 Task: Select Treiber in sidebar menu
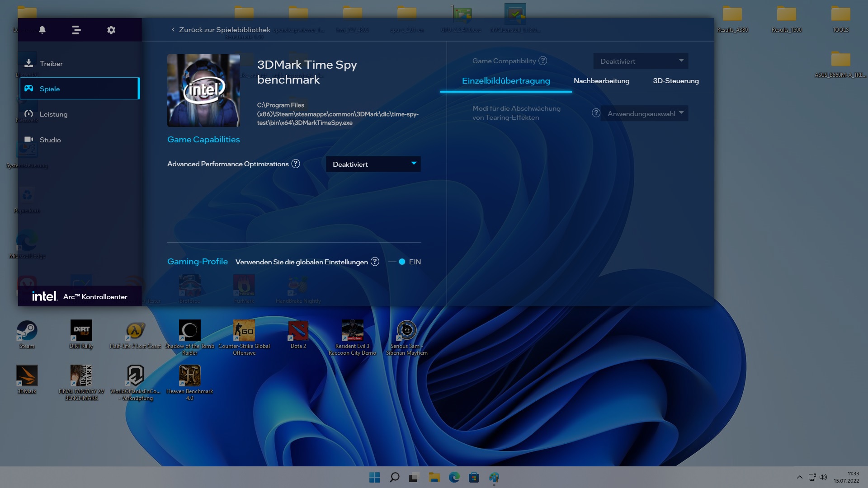tap(51, 64)
